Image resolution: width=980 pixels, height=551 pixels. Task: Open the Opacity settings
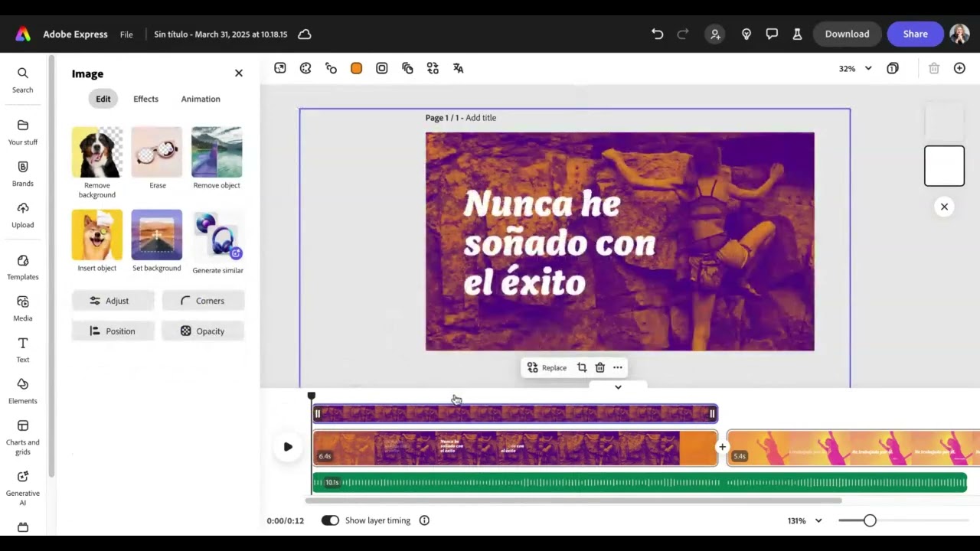[x=204, y=331]
